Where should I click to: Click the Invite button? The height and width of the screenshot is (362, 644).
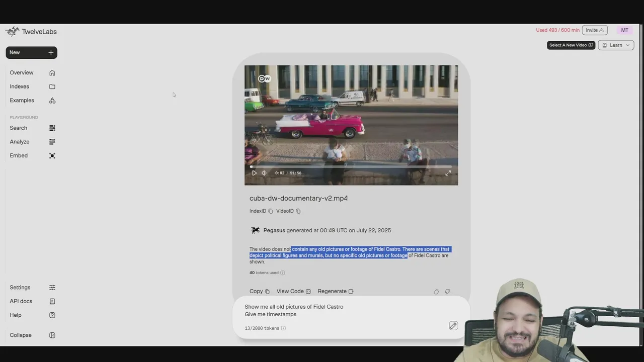click(x=595, y=30)
